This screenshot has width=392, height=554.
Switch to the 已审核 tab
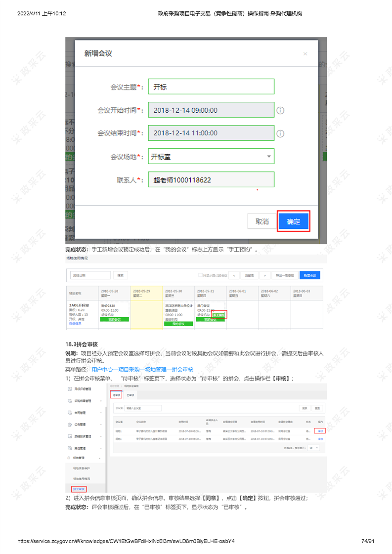(130, 395)
